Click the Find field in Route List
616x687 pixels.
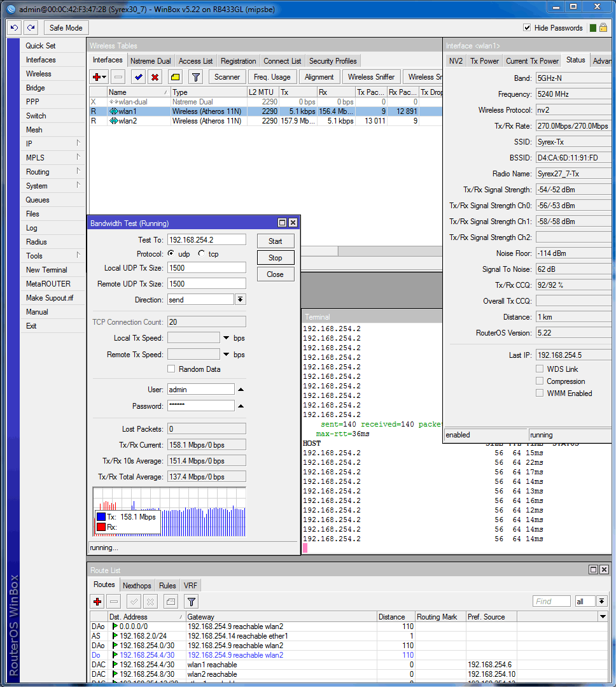pyautogui.click(x=552, y=601)
